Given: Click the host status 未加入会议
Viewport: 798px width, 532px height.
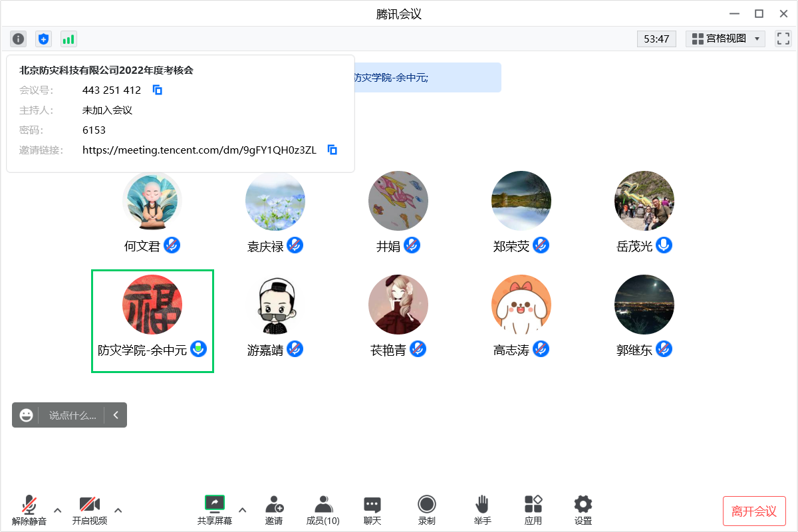Looking at the screenshot, I should click(x=107, y=110).
